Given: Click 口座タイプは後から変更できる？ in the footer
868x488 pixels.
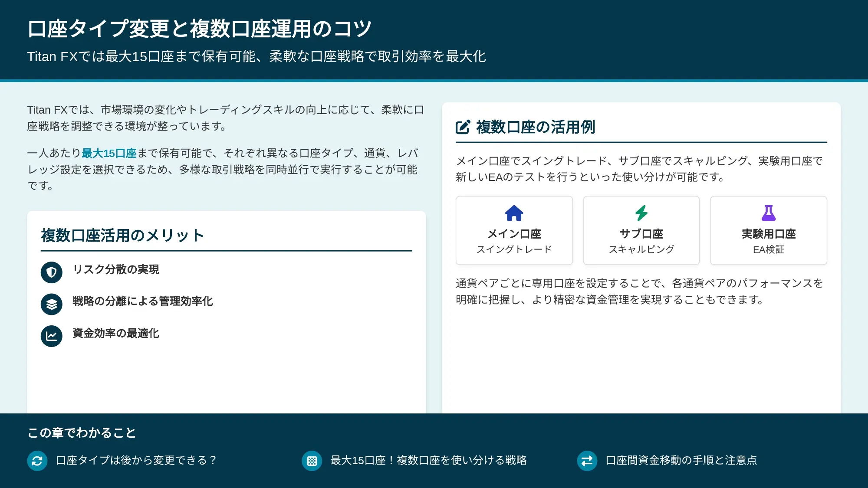Looking at the screenshot, I should [137, 460].
